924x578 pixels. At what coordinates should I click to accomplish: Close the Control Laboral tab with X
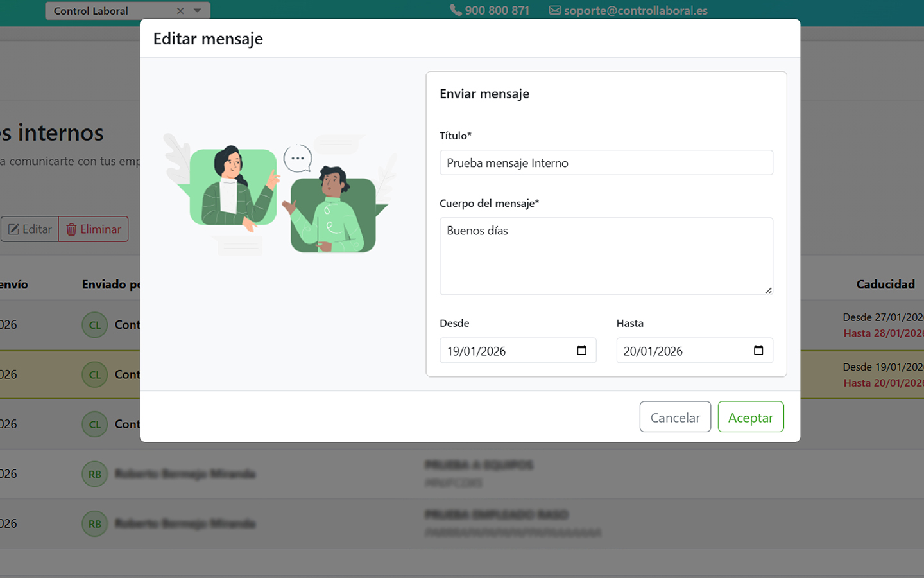click(180, 11)
